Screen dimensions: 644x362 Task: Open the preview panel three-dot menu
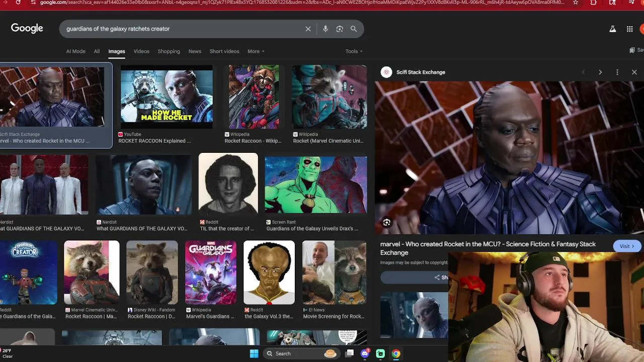(617, 72)
